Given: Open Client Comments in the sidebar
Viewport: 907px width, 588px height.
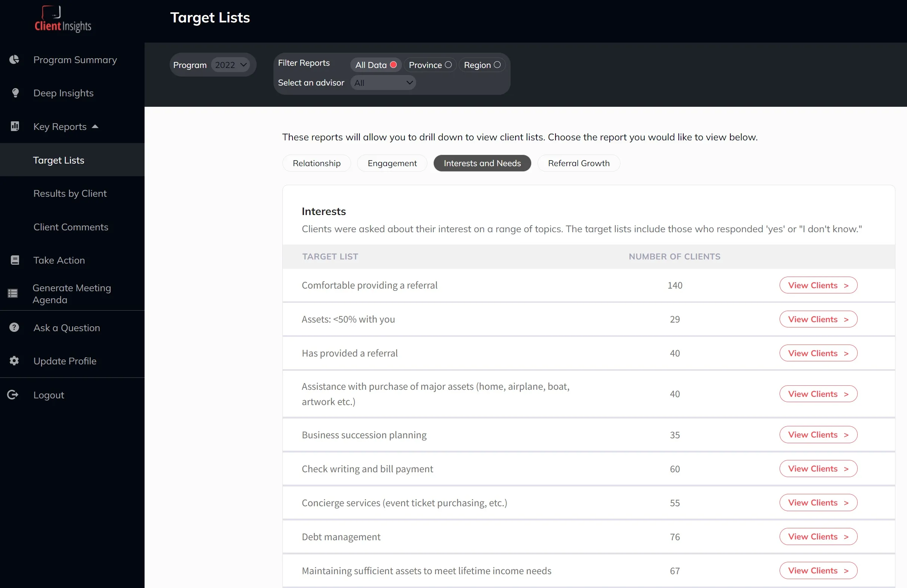Looking at the screenshot, I should 71,227.
